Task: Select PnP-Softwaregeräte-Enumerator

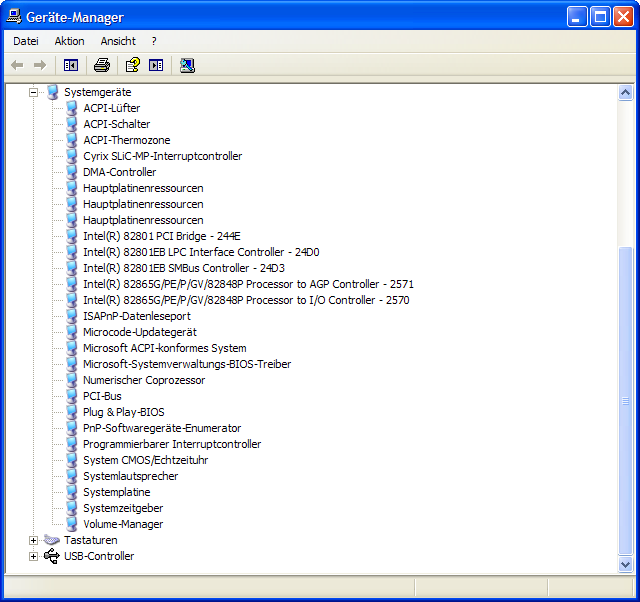Action: (162, 428)
